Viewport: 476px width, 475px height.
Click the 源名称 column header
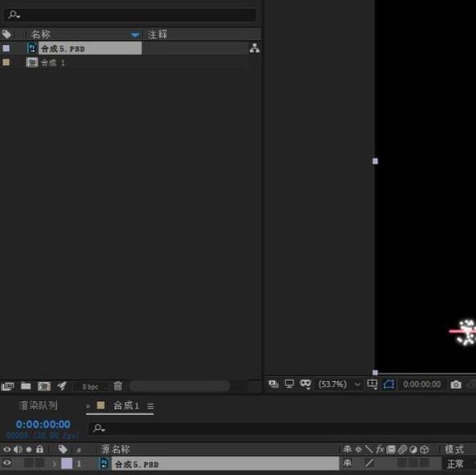(x=115, y=449)
